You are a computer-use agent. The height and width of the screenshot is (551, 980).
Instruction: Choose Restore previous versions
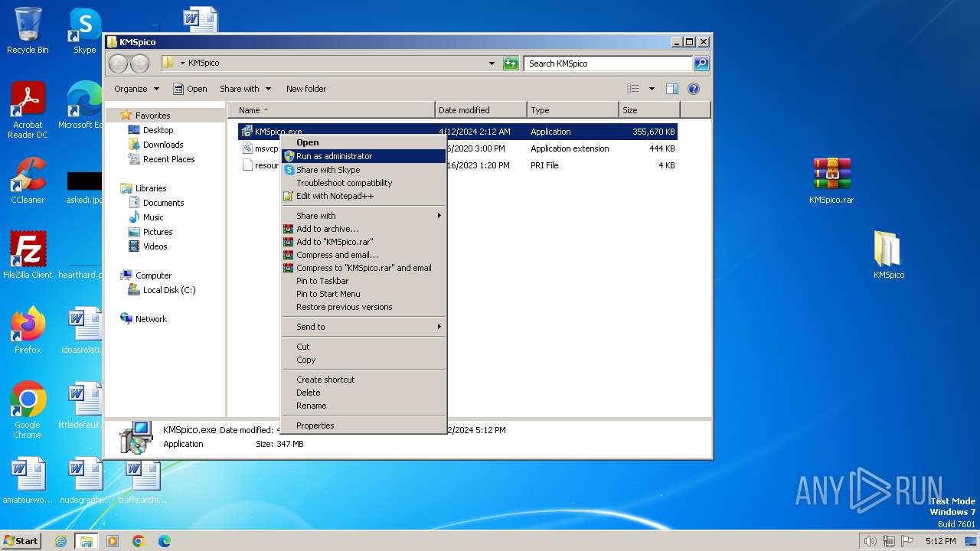point(364,307)
